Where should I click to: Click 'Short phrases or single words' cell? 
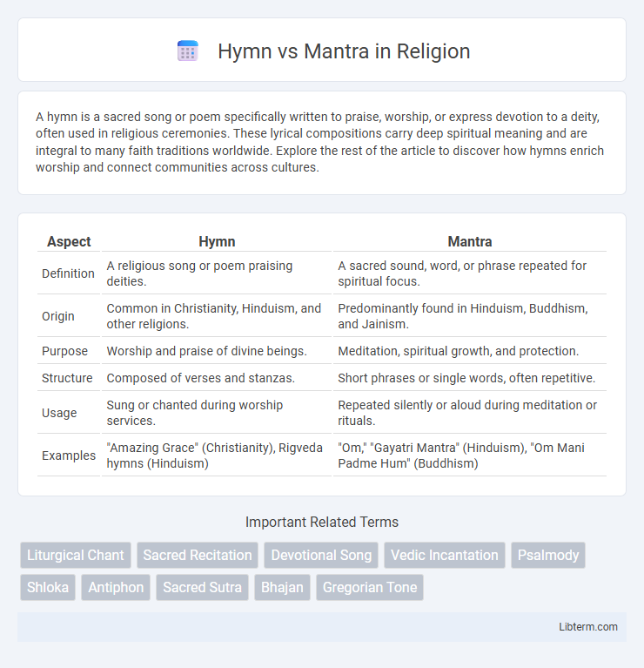pos(469,377)
